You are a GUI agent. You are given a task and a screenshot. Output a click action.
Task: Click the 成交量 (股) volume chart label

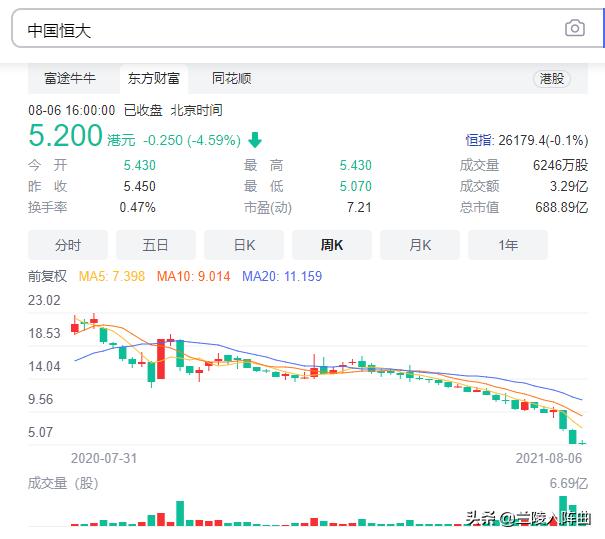pyautogui.click(x=63, y=483)
